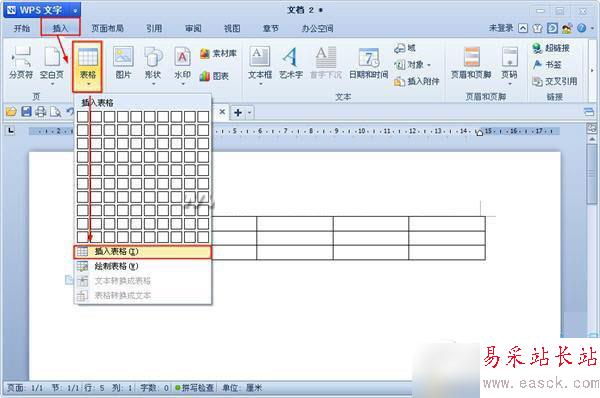Toggle spell check (拼写检查) in status bar
Screen dimensions: 600x398
194,388
